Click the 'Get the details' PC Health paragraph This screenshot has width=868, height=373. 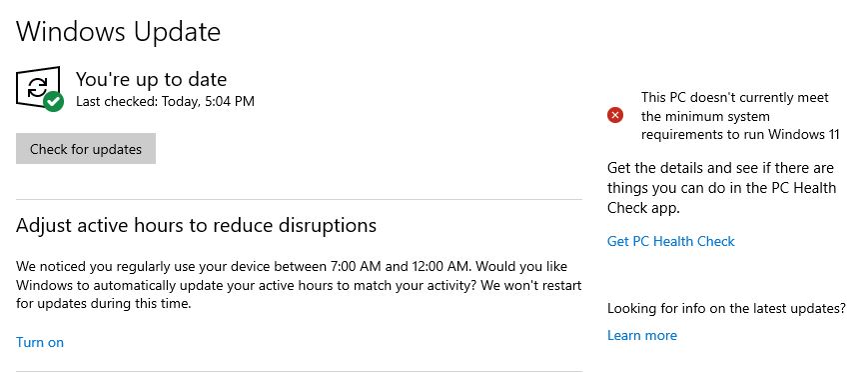722,188
